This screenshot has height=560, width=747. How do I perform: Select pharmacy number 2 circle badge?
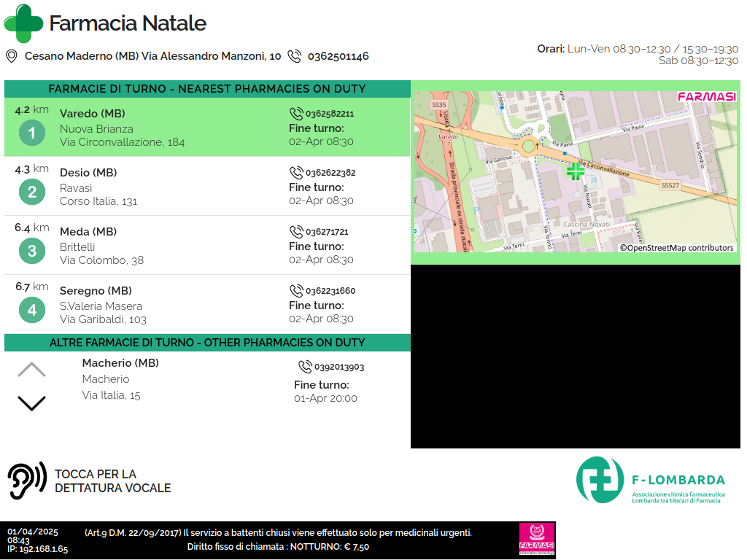tap(31, 192)
